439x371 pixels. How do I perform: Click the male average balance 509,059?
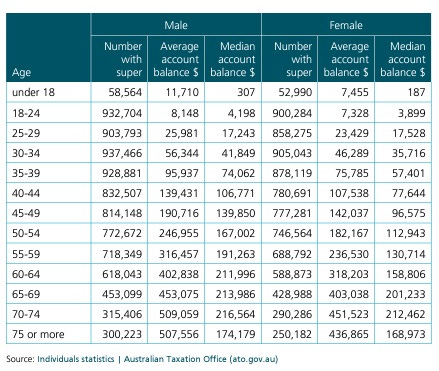tap(179, 314)
